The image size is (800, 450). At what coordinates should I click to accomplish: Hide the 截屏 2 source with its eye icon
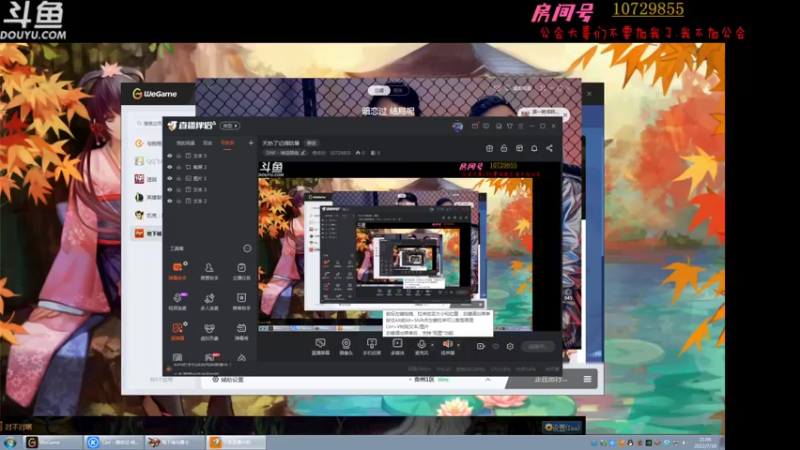[170, 167]
